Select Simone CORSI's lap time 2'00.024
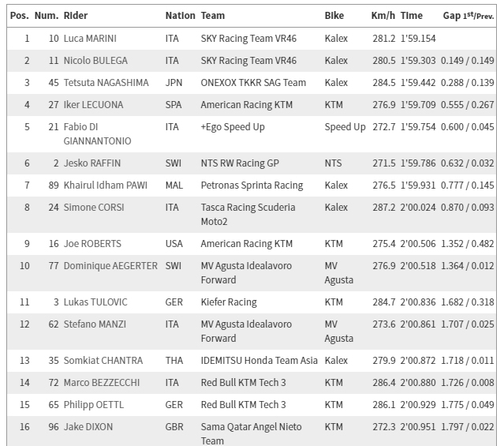Image resolution: width=504 pixels, height=446 pixels. [x=417, y=208]
